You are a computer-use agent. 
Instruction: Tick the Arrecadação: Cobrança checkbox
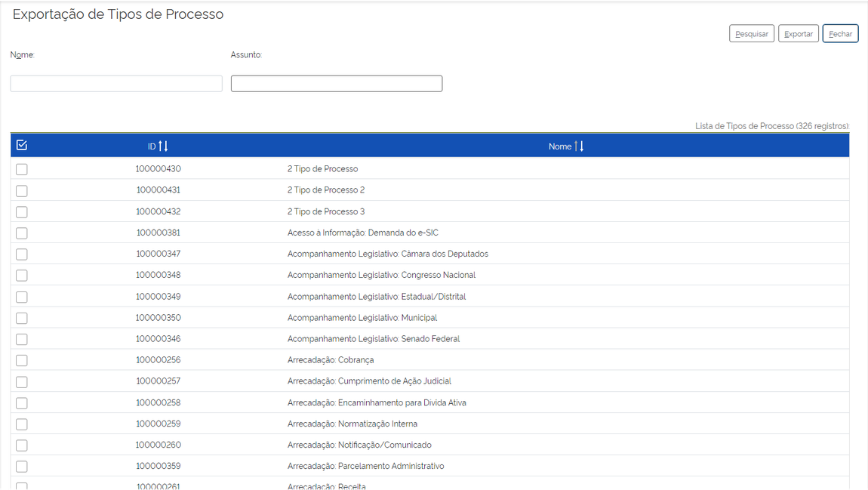tap(22, 361)
